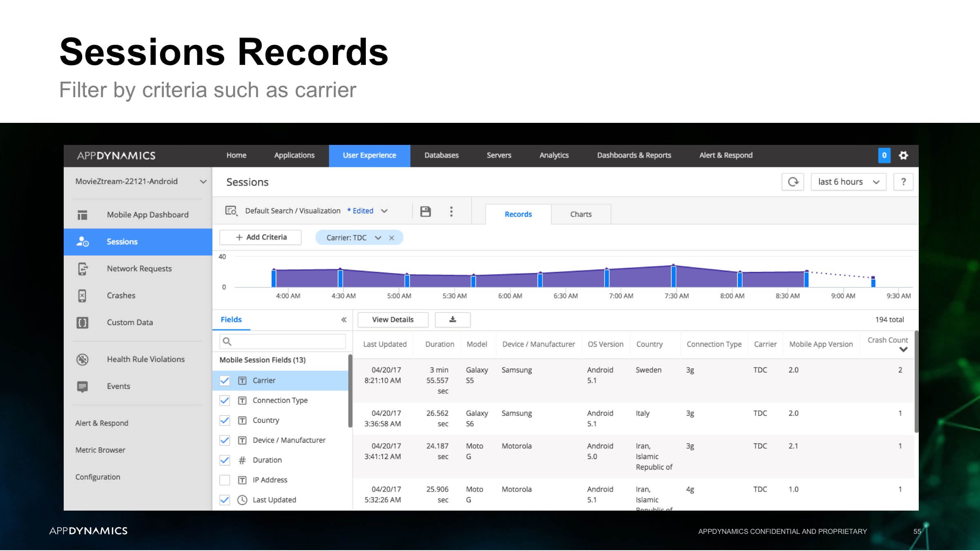The width and height of the screenshot is (980, 551).
Task: Open Alert & Respond in the sidebar
Action: point(102,423)
